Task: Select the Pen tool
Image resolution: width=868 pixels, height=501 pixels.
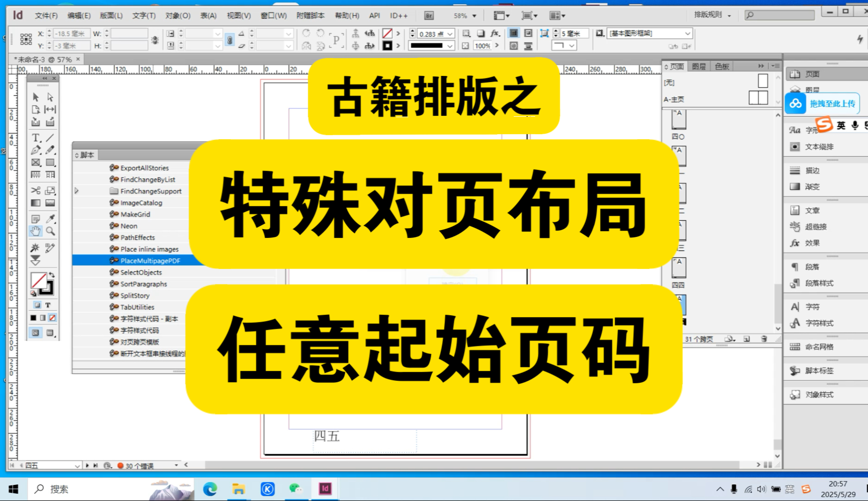Action: click(x=36, y=150)
